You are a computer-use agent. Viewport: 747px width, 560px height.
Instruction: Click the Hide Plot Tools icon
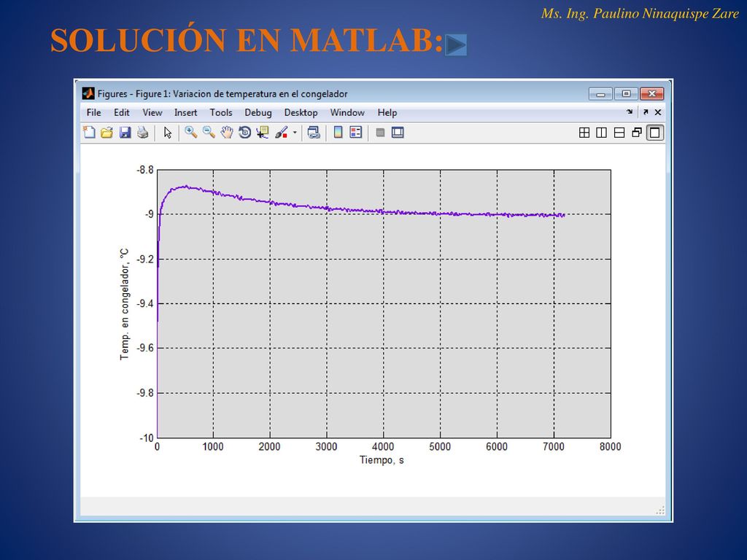[380, 133]
